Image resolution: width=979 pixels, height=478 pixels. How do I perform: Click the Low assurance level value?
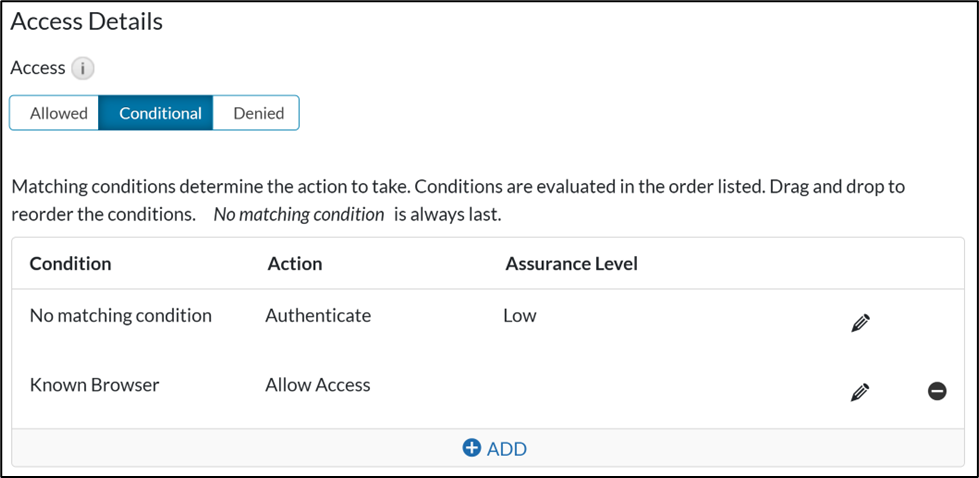point(520,316)
